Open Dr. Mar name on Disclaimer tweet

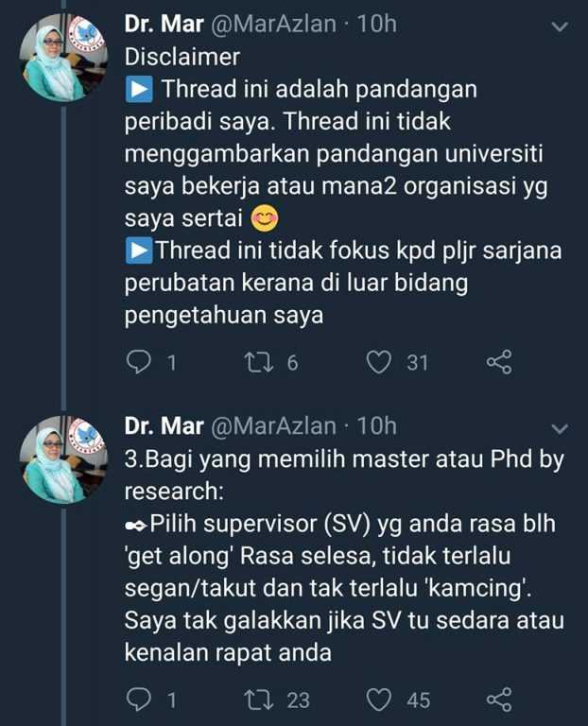[x=164, y=24]
